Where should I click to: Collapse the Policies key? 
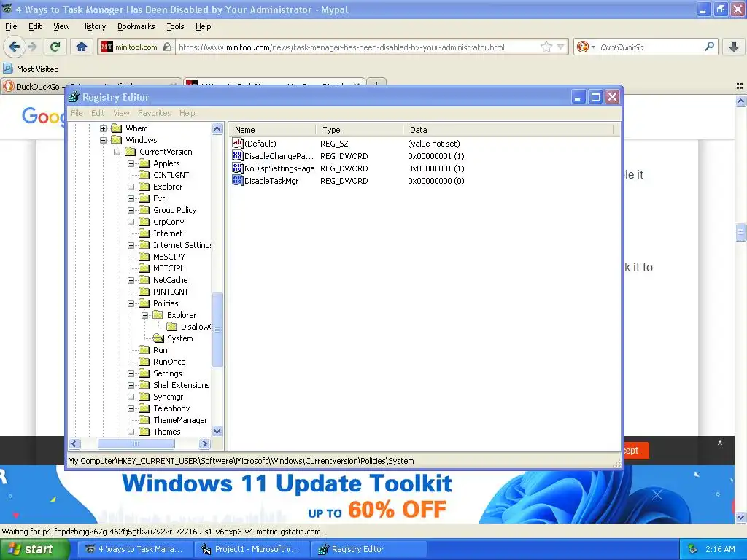131,303
